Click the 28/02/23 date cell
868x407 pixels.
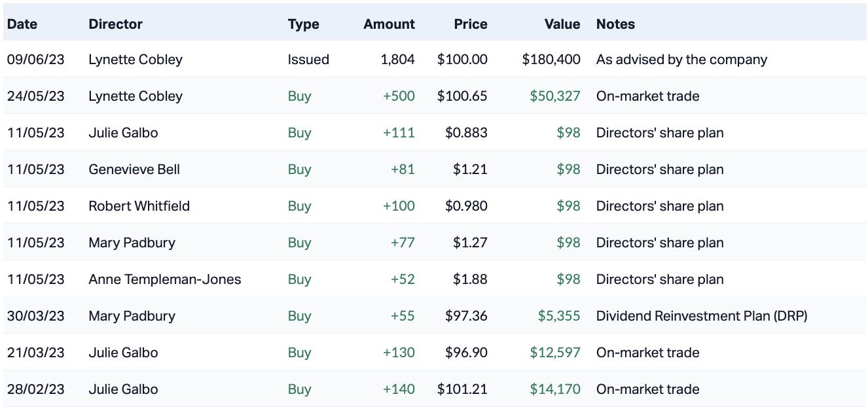pyautogui.click(x=36, y=389)
